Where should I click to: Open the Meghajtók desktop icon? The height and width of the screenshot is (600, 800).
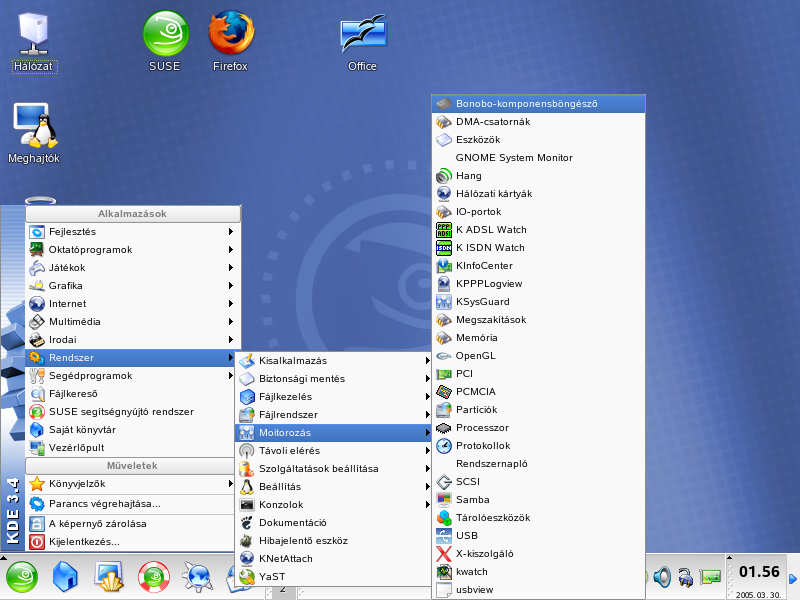pos(34,134)
